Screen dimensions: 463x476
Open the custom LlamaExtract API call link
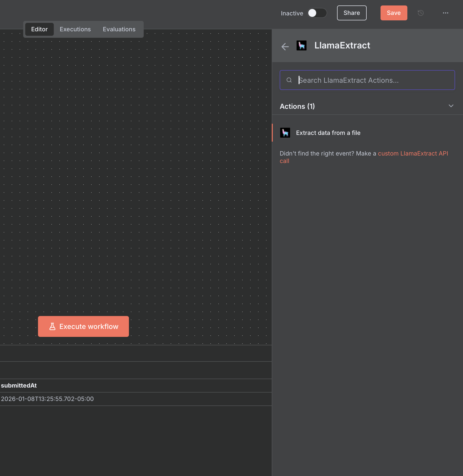click(x=413, y=154)
